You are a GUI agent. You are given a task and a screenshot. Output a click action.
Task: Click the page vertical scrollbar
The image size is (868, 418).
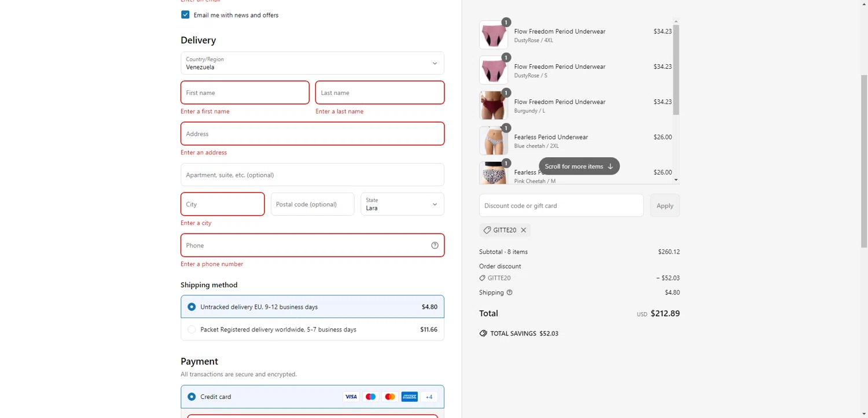(x=864, y=161)
